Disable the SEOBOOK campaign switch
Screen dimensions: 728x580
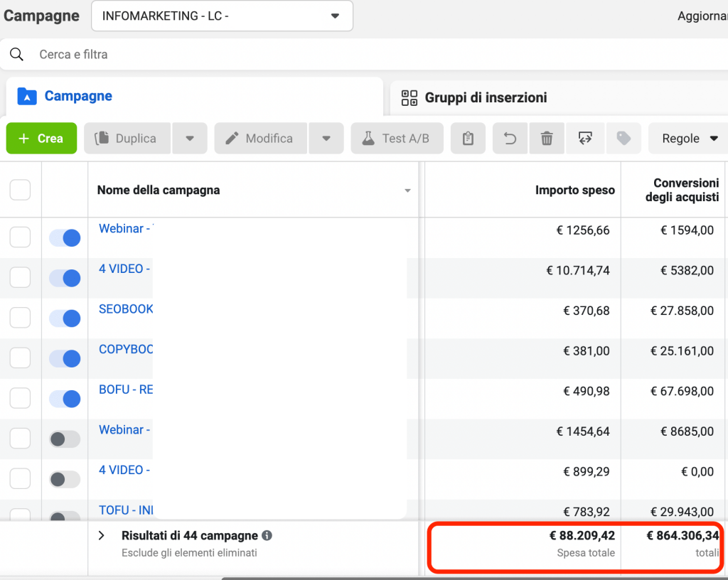point(65,318)
